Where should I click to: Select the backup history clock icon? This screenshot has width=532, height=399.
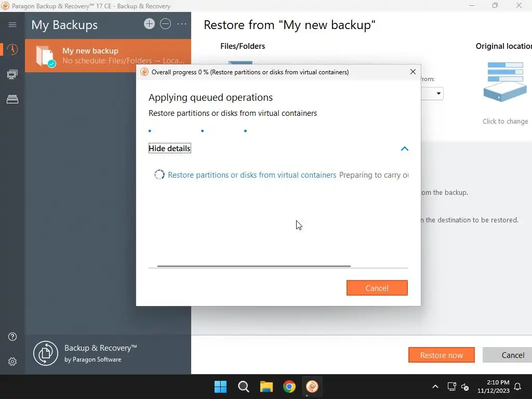point(12,49)
